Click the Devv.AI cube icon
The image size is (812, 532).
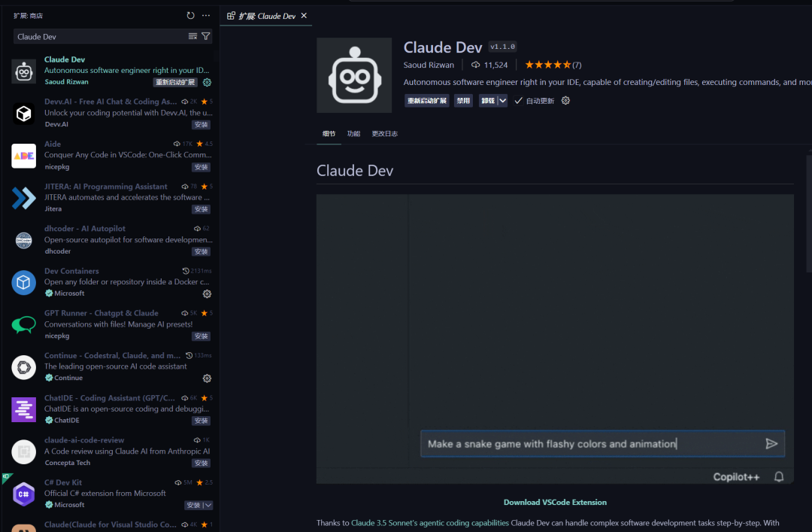(24, 114)
